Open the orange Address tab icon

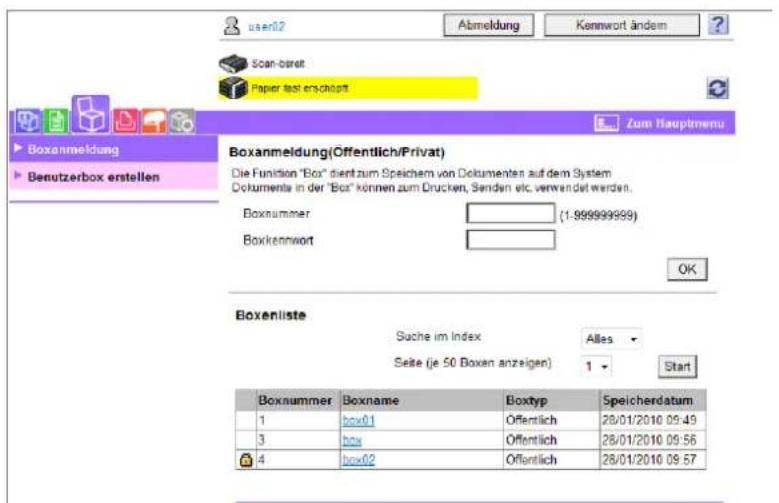(x=154, y=121)
